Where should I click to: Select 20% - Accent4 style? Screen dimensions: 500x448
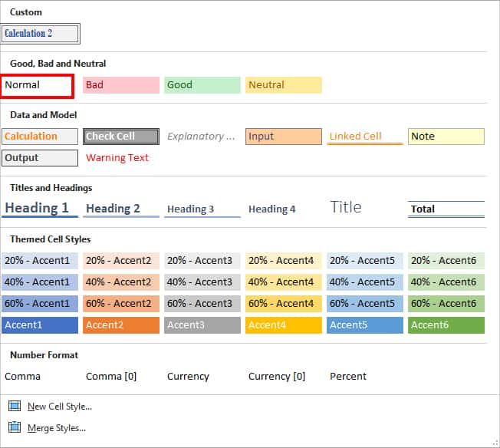coord(284,261)
